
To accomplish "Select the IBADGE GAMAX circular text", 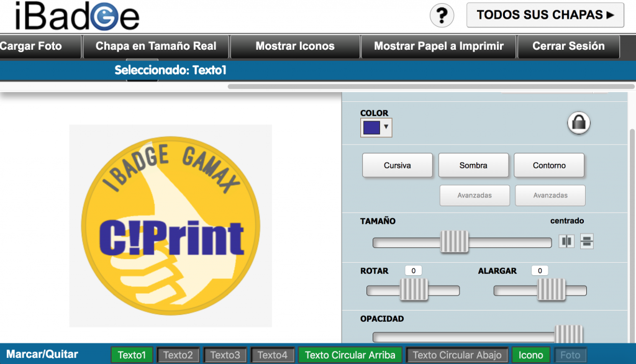I will click(x=171, y=168).
